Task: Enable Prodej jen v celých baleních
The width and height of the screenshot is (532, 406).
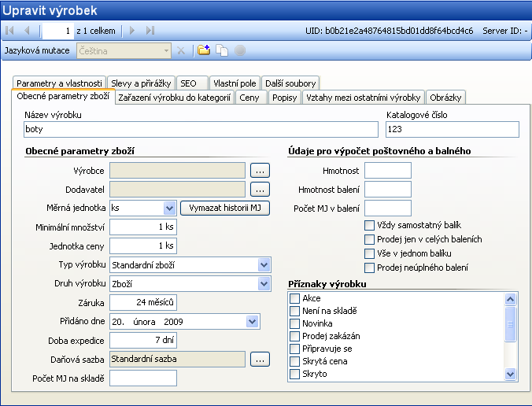Action: (369, 239)
